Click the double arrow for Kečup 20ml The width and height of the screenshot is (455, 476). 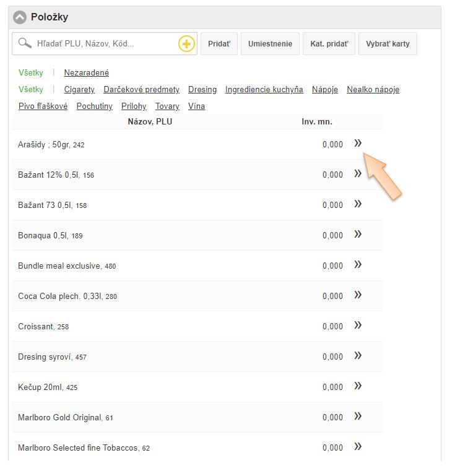coord(358,386)
